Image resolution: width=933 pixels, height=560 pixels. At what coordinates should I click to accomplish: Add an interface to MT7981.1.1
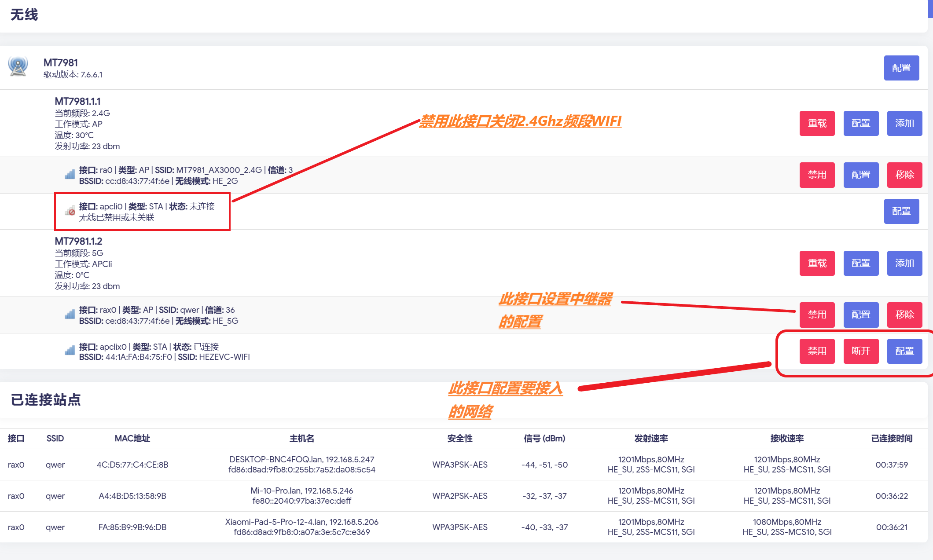click(904, 123)
